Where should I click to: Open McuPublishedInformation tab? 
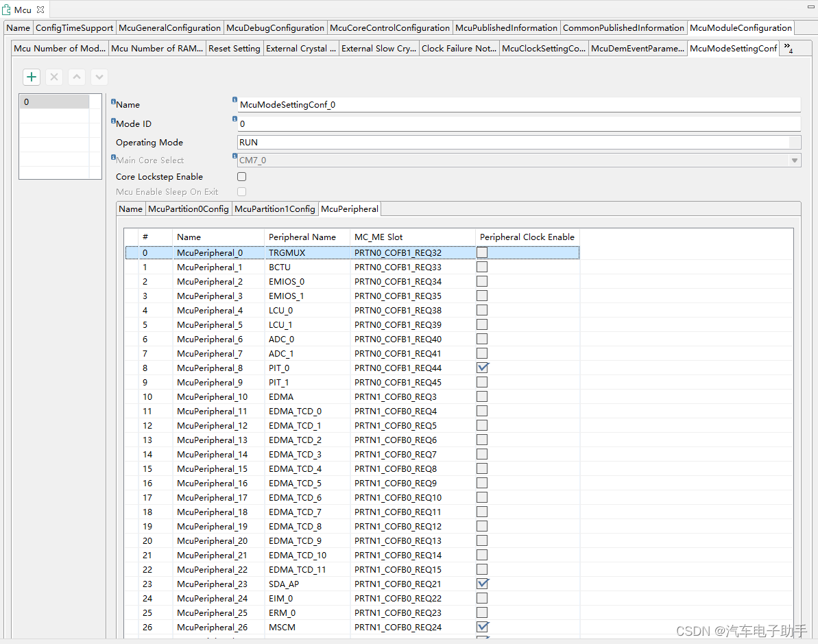pyautogui.click(x=506, y=27)
